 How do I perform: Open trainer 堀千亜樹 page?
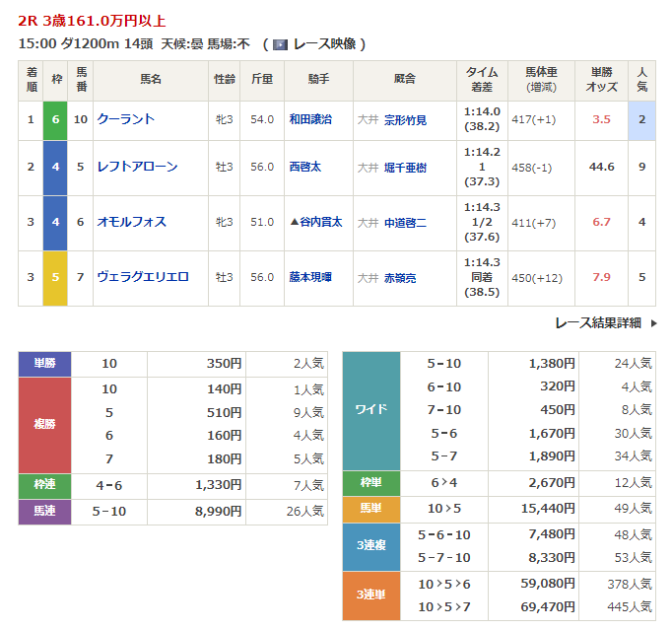coord(405,167)
